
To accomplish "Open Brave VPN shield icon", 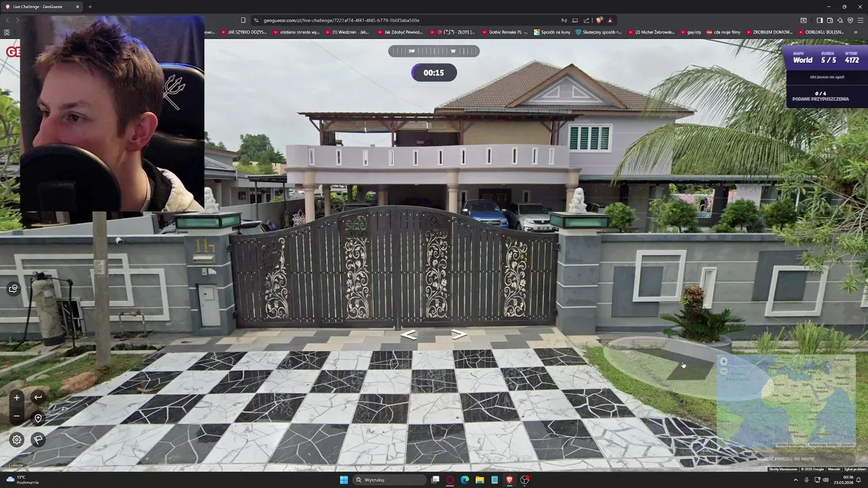I will tap(850, 20).
